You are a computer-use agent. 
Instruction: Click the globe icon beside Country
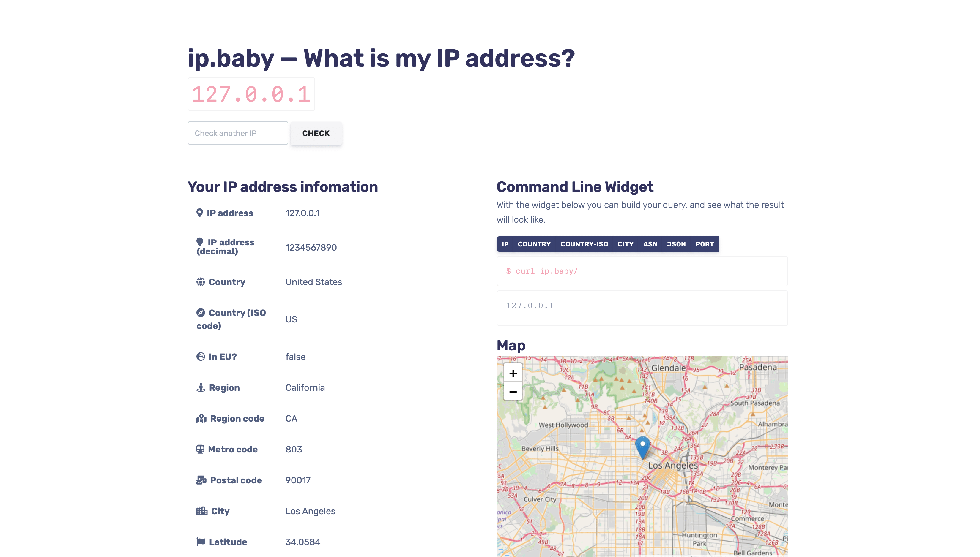(x=201, y=282)
